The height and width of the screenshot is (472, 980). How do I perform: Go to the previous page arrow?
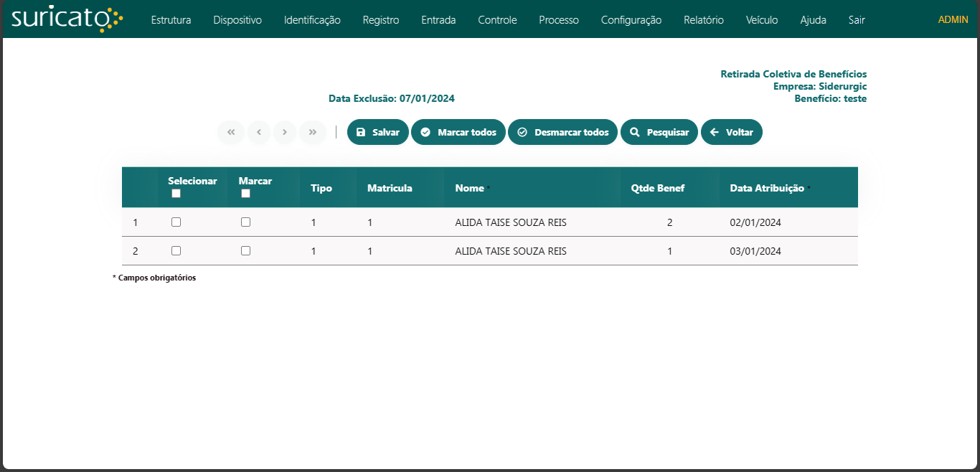(258, 132)
